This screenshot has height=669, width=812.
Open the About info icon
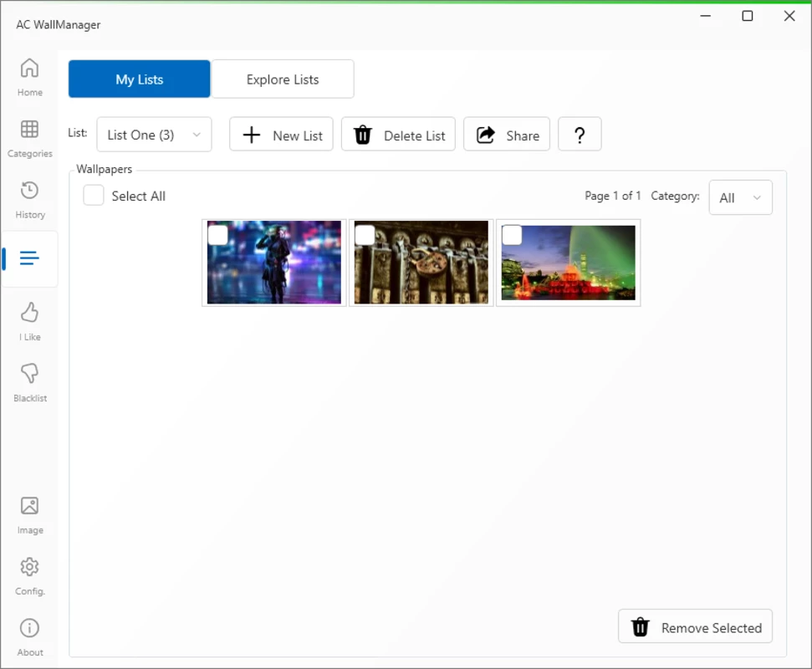(x=29, y=637)
